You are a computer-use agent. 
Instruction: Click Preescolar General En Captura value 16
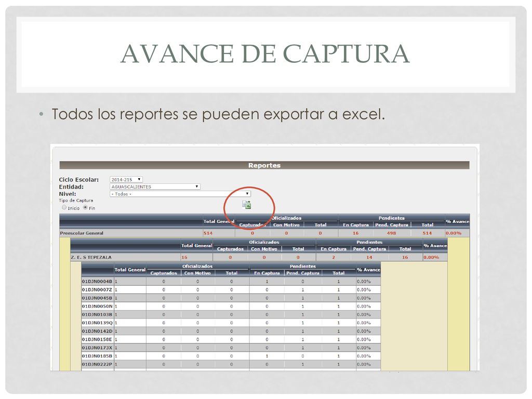point(355,233)
